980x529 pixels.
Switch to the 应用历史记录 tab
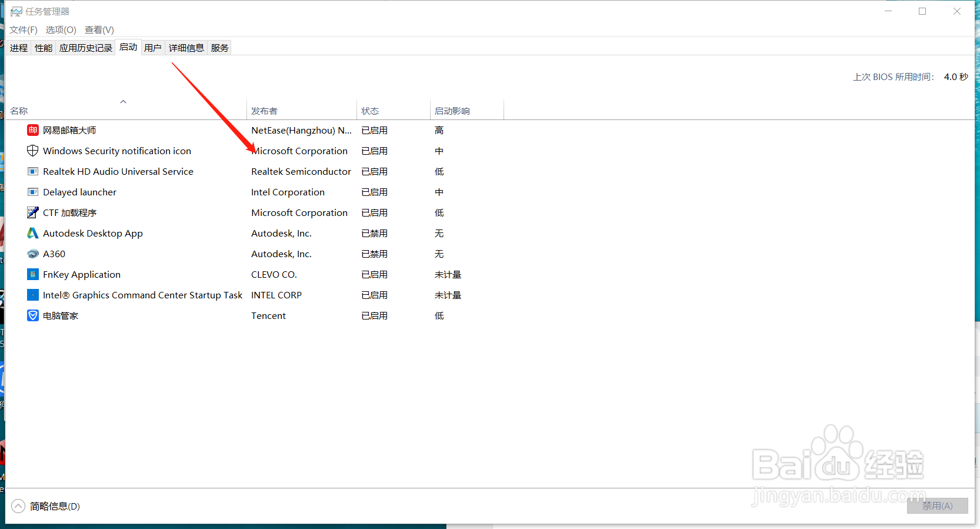pos(86,48)
